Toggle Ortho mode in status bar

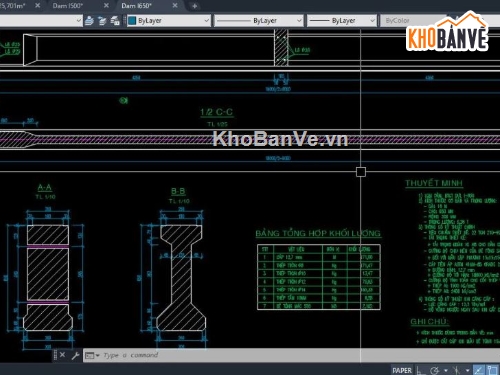click(421, 370)
